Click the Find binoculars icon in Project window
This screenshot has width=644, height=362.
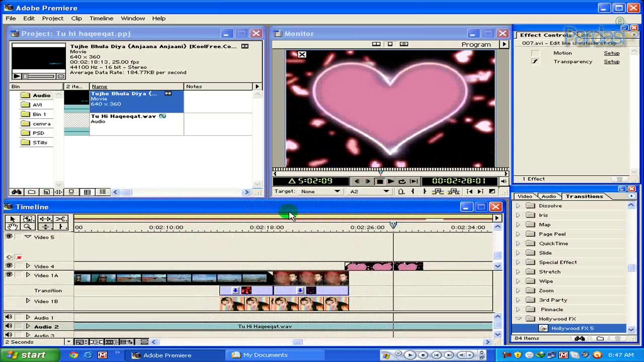17,192
